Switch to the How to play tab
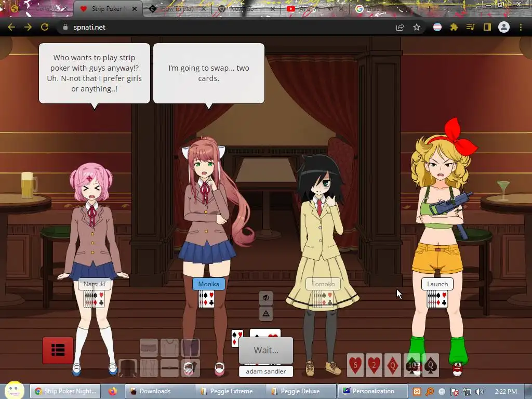532x399 pixels. (177, 9)
